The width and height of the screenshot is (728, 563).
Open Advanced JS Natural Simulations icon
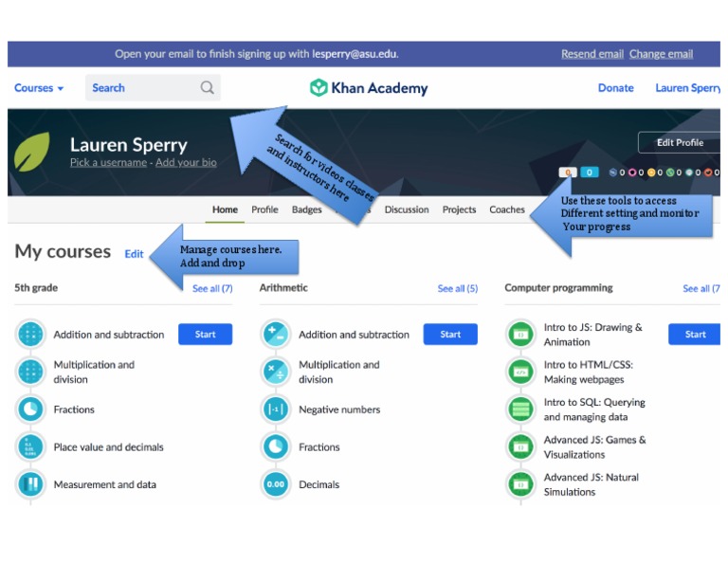[x=521, y=484]
